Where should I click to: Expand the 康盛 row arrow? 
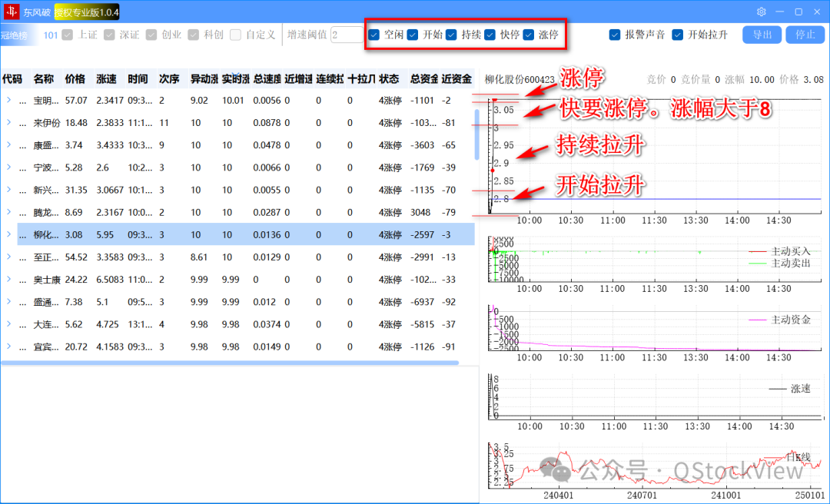[x=9, y=145]
